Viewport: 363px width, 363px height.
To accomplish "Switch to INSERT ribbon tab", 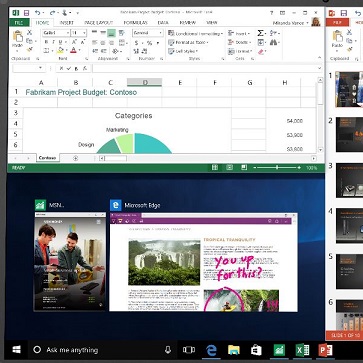I will [x=67, y=23].
